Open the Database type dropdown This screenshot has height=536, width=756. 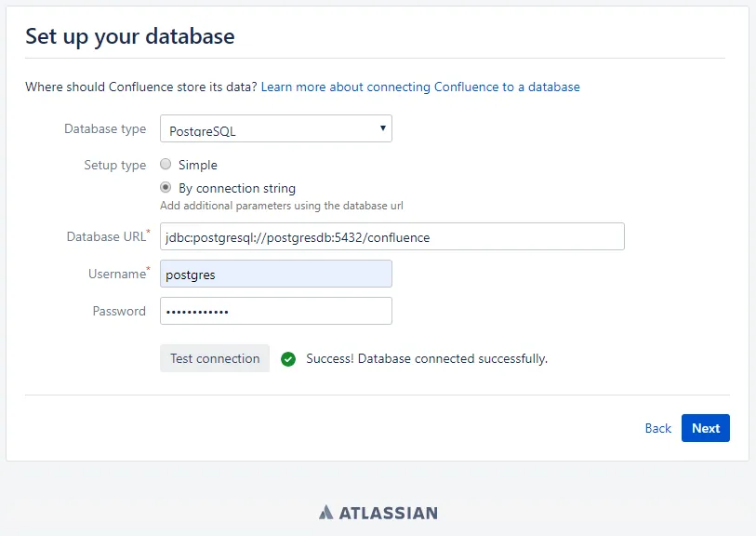[276, 128]
